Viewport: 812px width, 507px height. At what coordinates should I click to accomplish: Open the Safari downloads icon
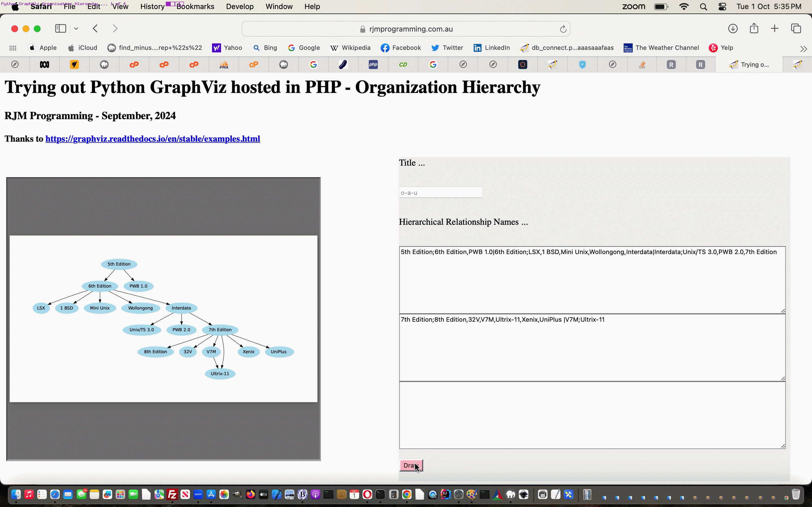732,28
